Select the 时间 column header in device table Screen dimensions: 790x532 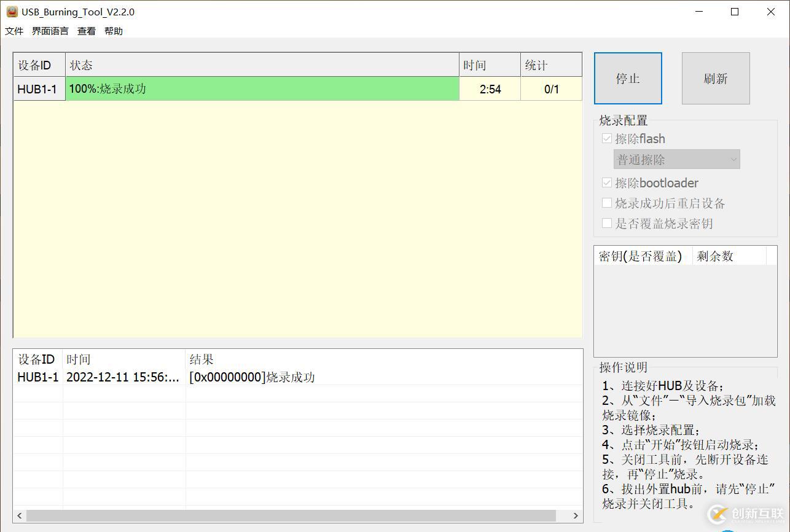[x=490, y=65]
